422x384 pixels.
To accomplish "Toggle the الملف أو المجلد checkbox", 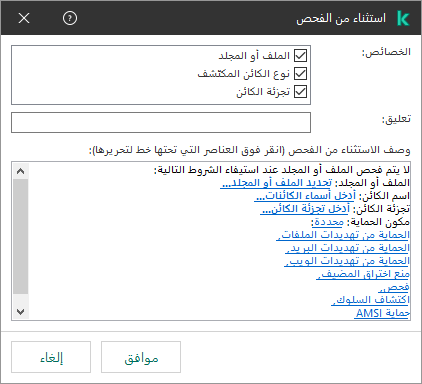I will [300, 56].
